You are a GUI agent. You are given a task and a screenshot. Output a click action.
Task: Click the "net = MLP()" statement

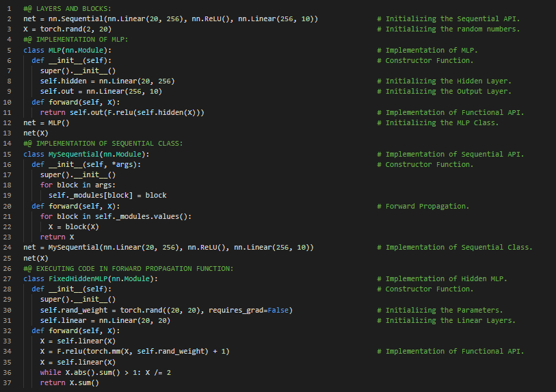click(46, 122)
